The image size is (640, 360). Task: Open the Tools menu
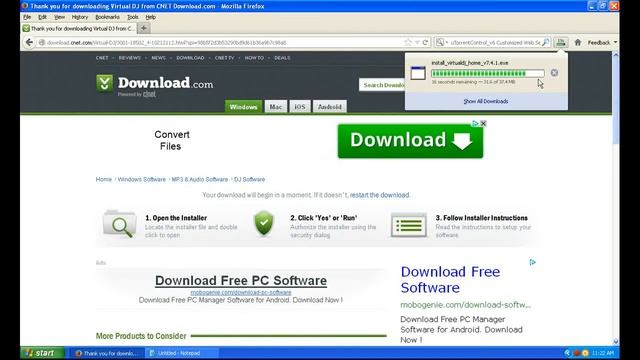133,17
